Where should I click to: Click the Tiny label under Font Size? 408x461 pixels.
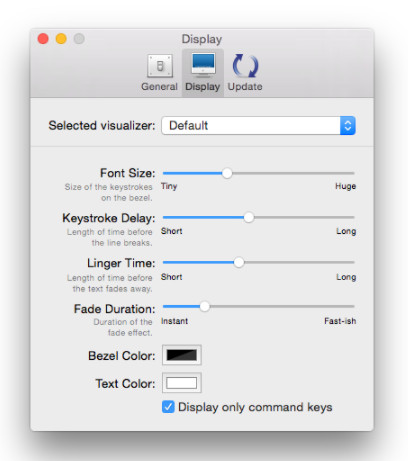[169, 186]
